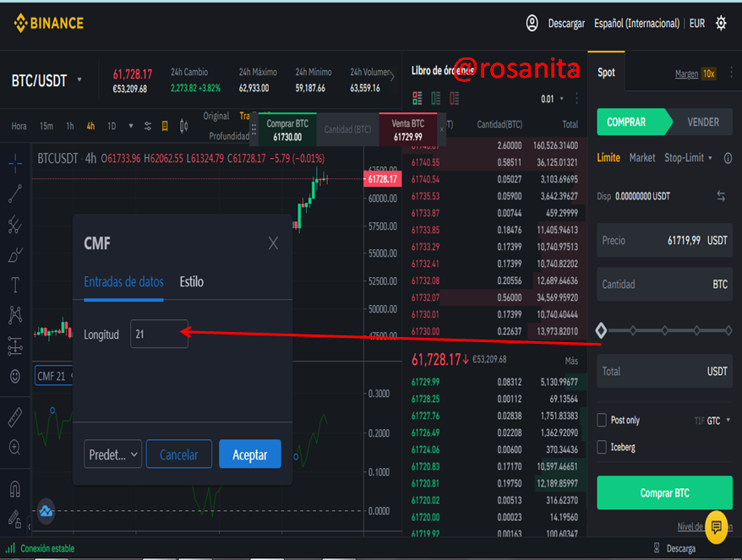Open the user account profile icon
Viewport: 742px width, 560px height.
[532, 23]
